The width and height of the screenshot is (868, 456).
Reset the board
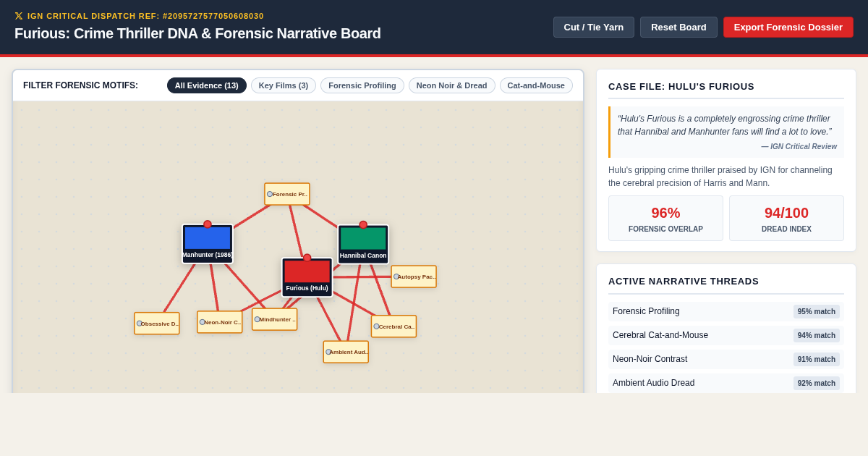(678, 28)
